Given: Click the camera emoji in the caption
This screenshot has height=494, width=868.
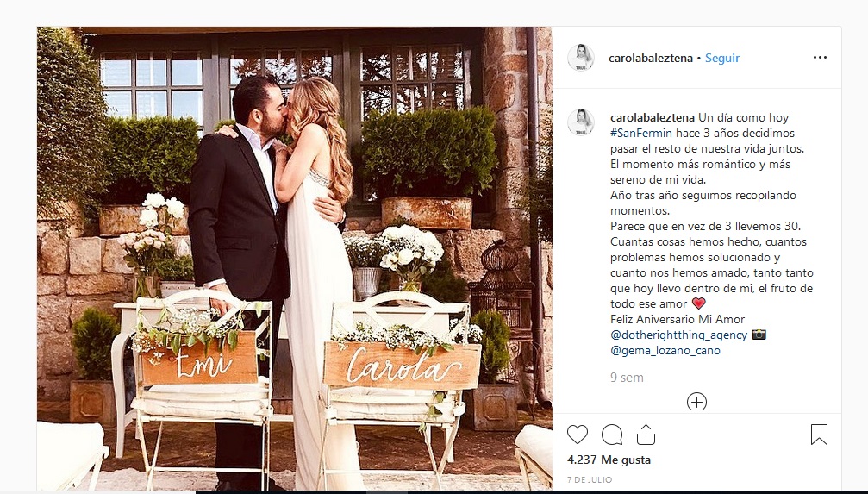Looking at the screenshot, I should point(759,335).
